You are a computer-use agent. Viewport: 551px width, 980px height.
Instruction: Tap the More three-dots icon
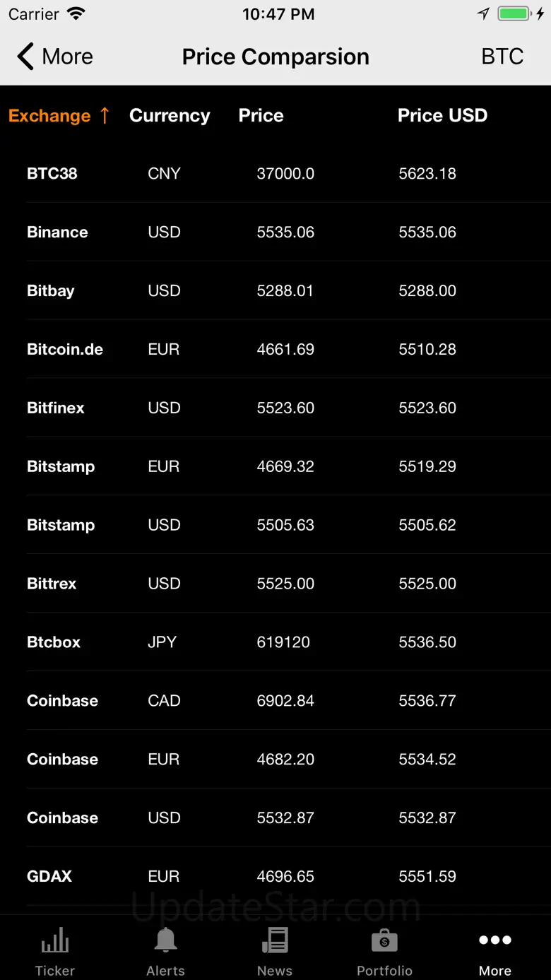(x=494, y=940)
